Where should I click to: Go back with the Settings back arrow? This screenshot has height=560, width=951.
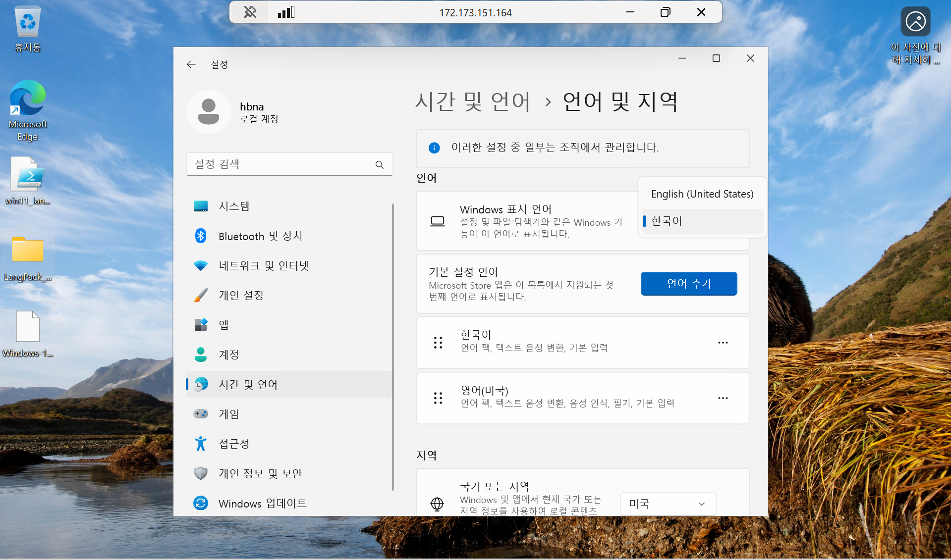[x=191, y=64]
